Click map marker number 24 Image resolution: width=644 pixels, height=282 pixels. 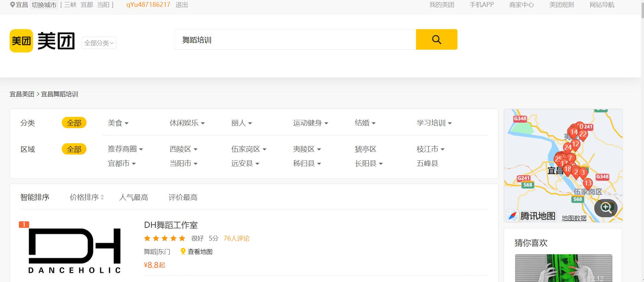(568, 148)
